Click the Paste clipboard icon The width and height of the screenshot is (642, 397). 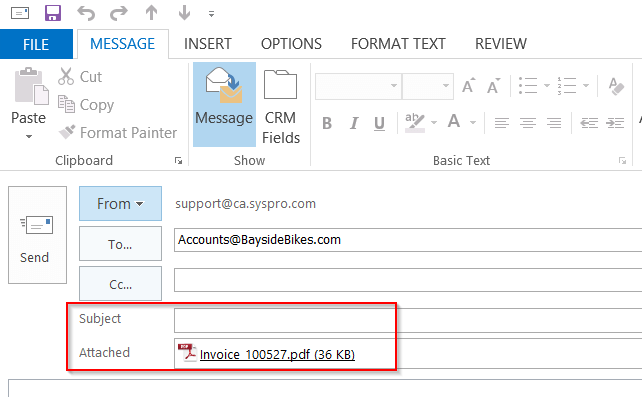click(31, 86)
